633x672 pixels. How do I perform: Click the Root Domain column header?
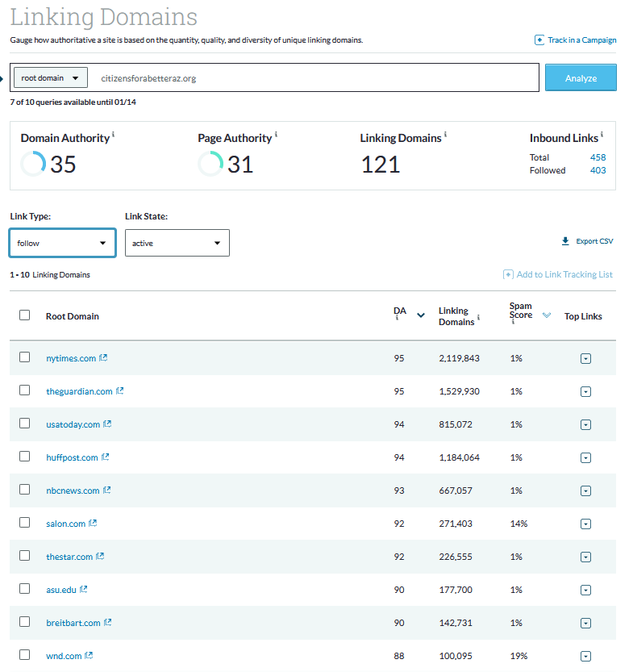(73, 316)
